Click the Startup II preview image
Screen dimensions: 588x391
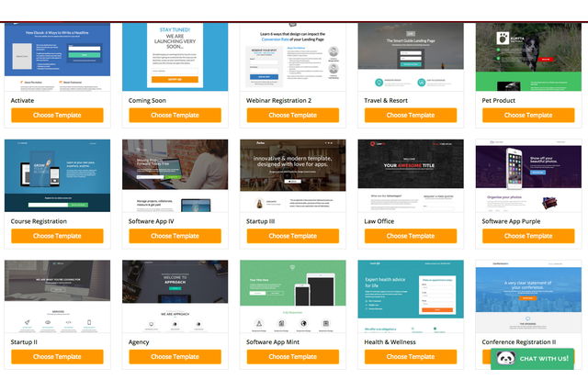point(57,296)
